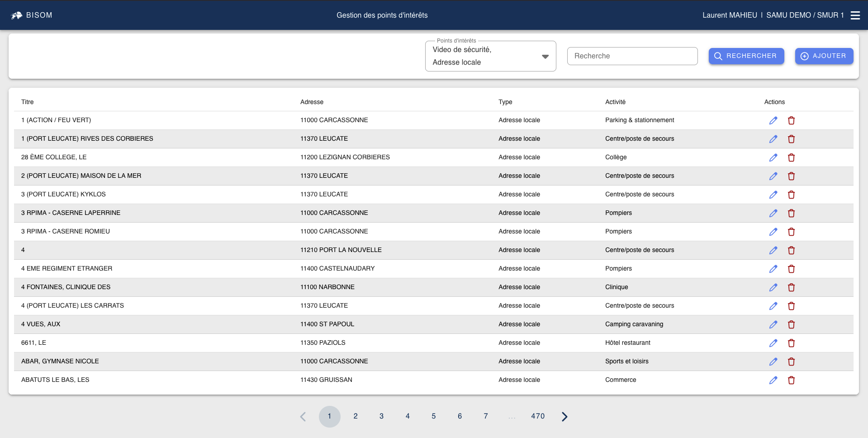Delete the 28 ÈME COLLEGE, LE entry
This screenshot has width=868, height=438.
pos(791,157)
